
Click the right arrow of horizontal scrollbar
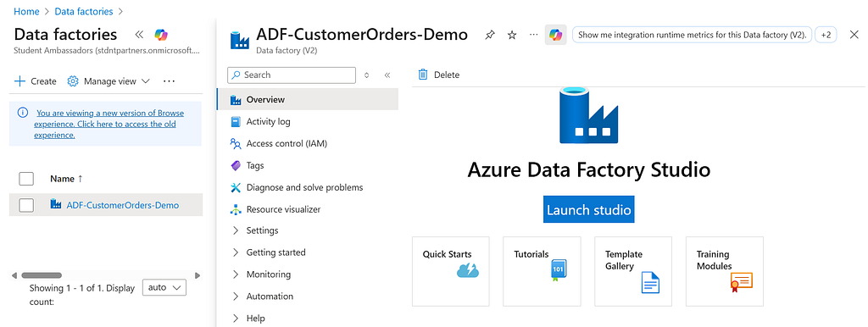pyautogui.click(x=198, y=275)
